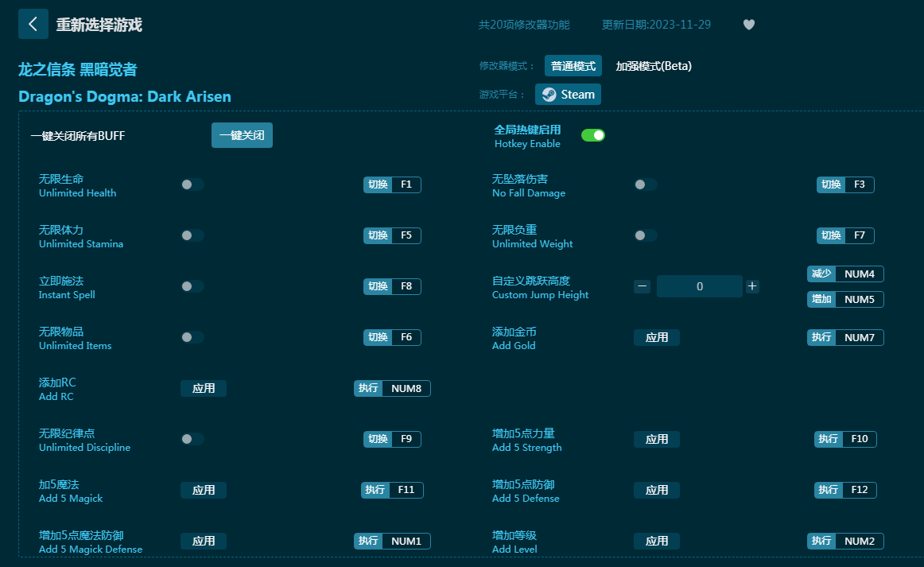Click 重新选择游戏 title text
The width and height of the screenshot is (924, 567).
point(99,25)
